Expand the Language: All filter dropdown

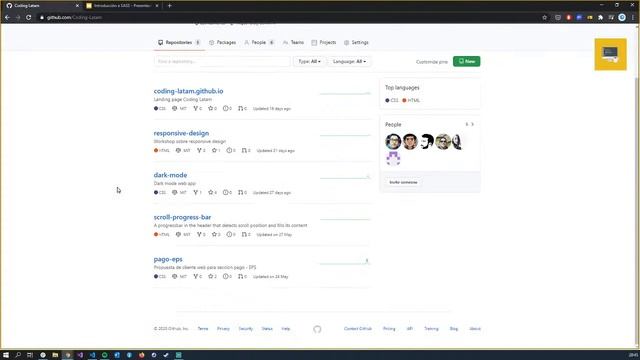coord(349,62)
